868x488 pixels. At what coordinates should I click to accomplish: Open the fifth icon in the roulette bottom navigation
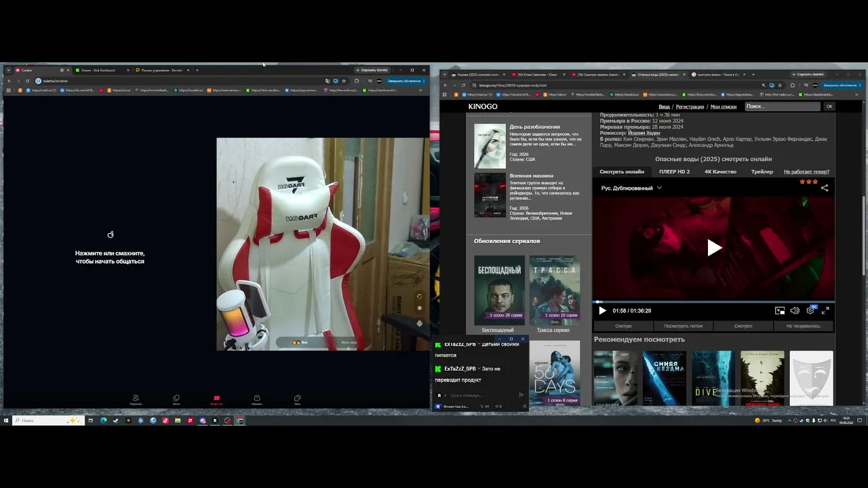coord(297,399)
